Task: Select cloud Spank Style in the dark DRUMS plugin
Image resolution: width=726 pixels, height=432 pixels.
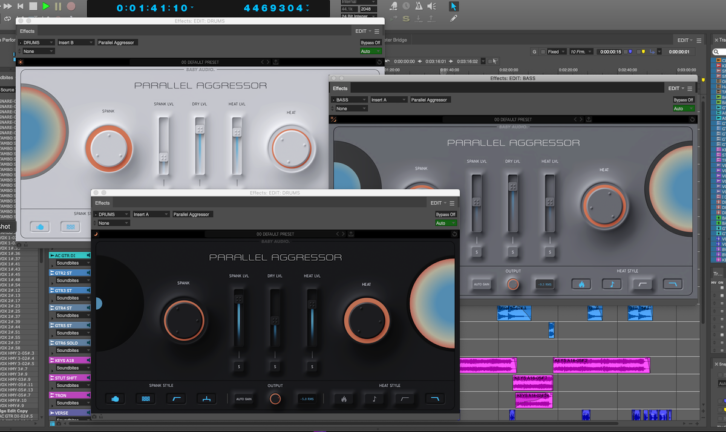Action: point(115,399)
